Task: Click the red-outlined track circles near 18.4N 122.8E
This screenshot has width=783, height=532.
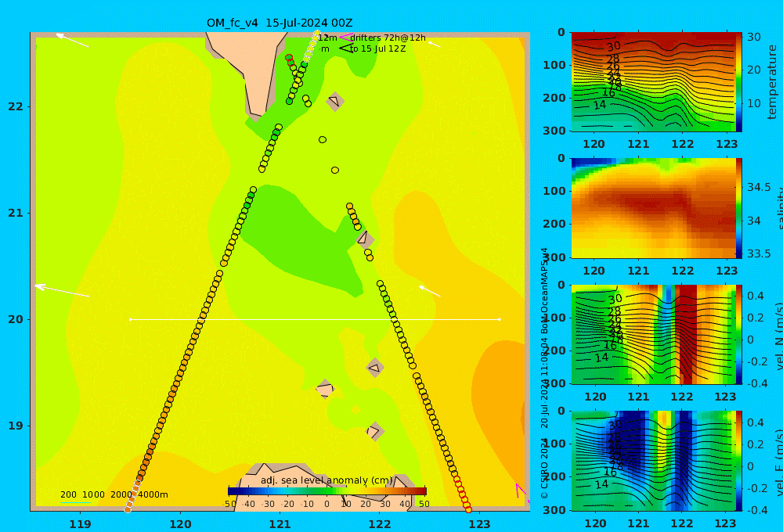Action: (463, 494)
